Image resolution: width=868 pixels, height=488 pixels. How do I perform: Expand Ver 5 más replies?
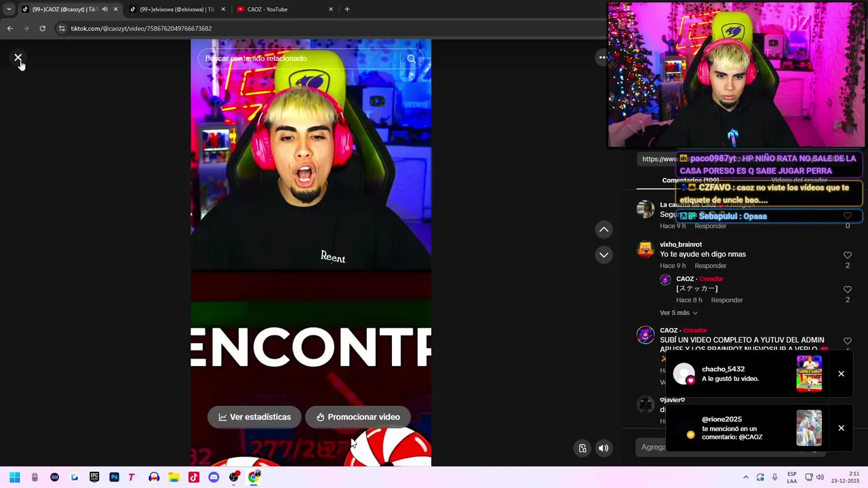(x=678, y=312)
